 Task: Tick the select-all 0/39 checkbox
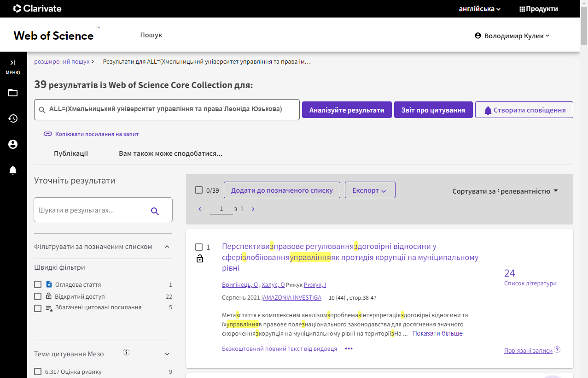pyautogui.click(x=199, y=190)
